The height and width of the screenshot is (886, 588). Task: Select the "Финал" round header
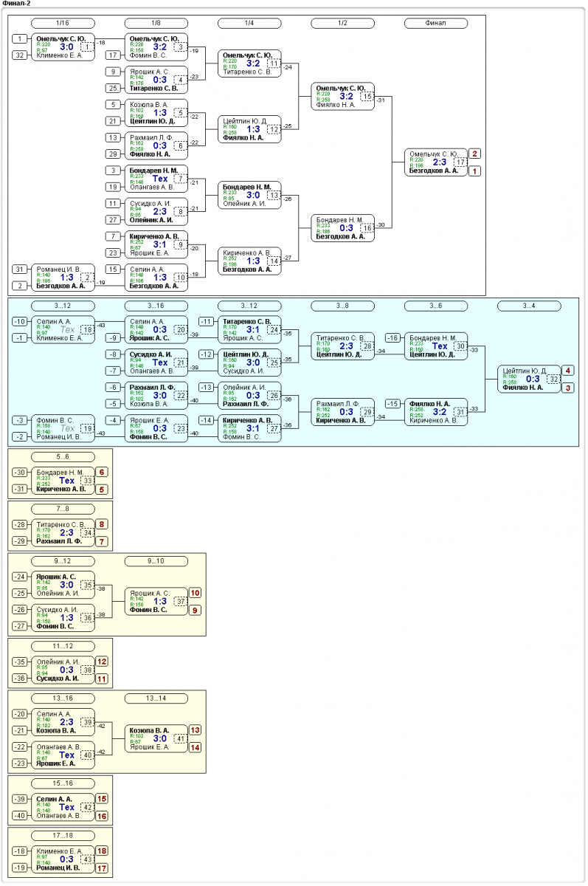(x=436, y=24)
